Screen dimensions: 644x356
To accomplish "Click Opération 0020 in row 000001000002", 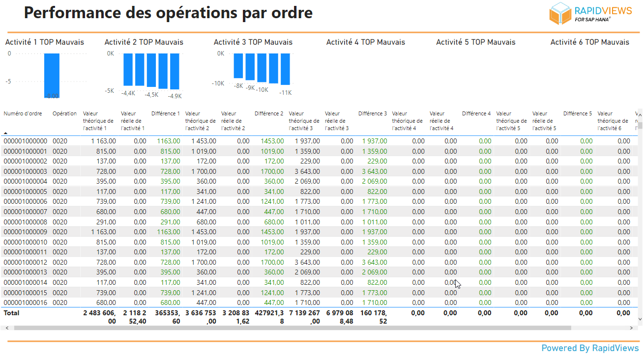I will click(x=60, y=161).
